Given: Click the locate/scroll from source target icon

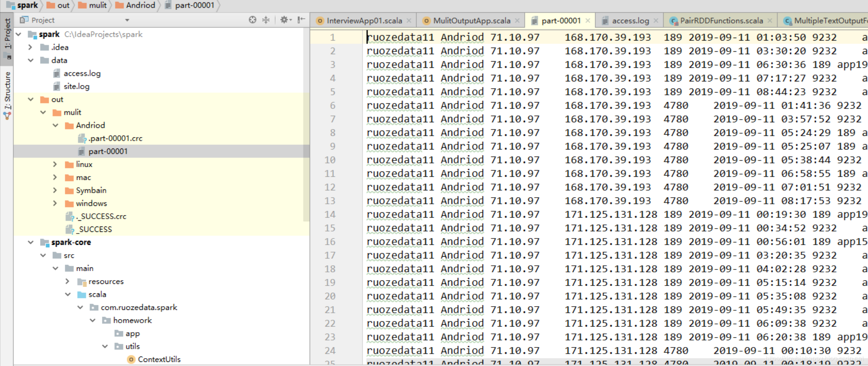Looking at the screenshot, I should click(252, 20).
